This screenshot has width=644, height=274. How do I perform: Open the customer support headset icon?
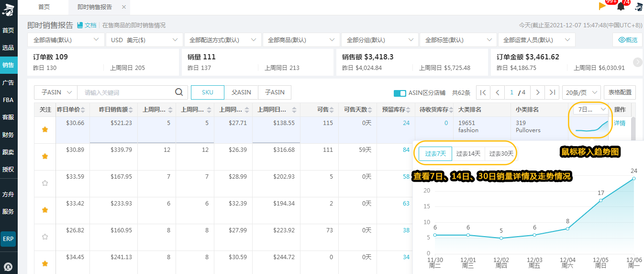pyautogui.click(x=8, y=266)
